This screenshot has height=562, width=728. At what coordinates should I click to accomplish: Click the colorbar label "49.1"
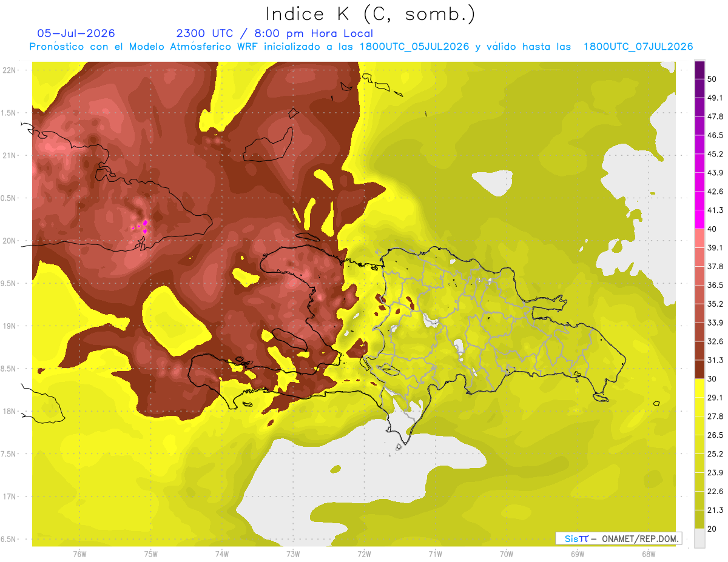(715, 98)
